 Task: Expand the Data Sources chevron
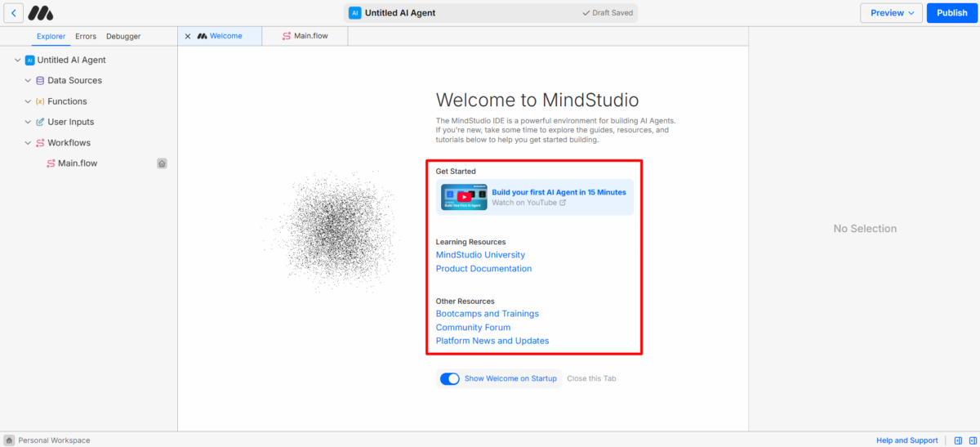[x=29, y=81]
